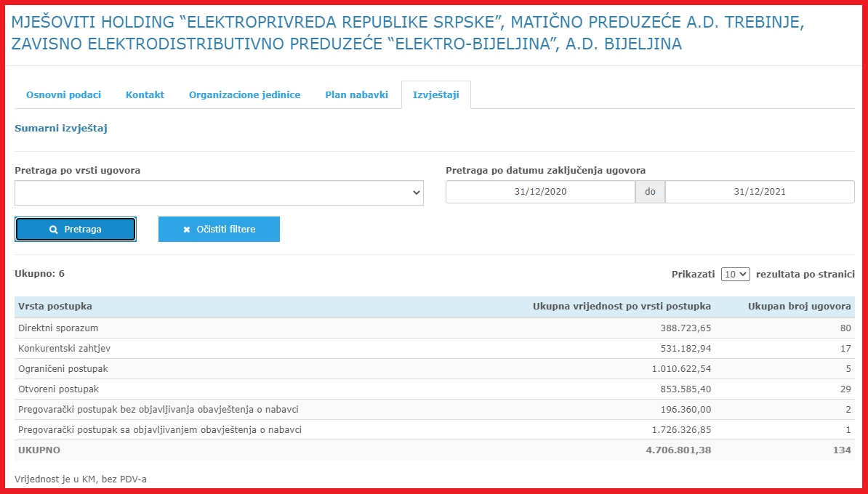868x494 pixels.
Task: Click the value 531.182,94
Action: pos(686,349)
